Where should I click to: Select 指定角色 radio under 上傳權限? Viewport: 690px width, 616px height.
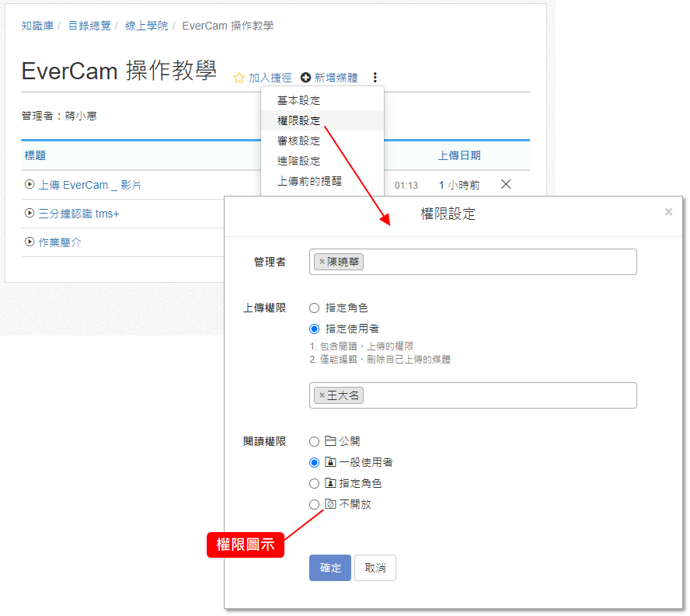315,308
